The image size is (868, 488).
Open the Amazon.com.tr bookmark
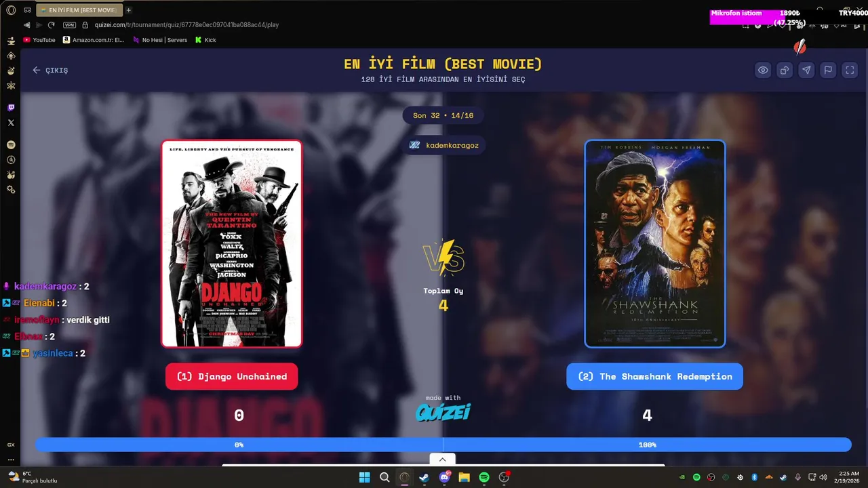pyautogui.click(x=94, y=40)
